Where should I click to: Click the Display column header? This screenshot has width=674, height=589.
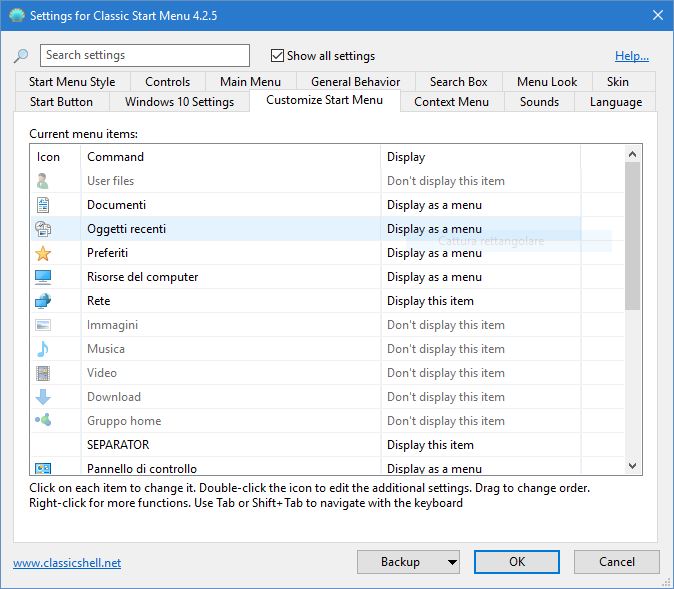481,157
